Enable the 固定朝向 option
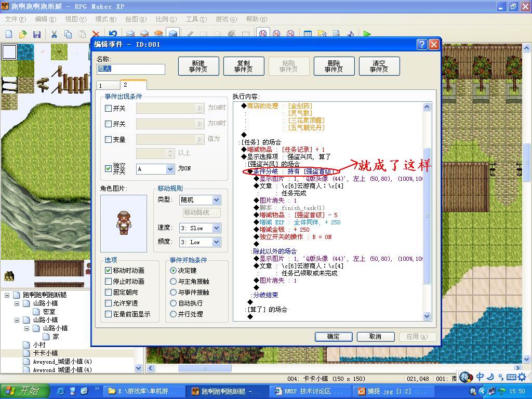Image resolution: width=532 pixels, height=399 pixels. [x=108, y=292]
